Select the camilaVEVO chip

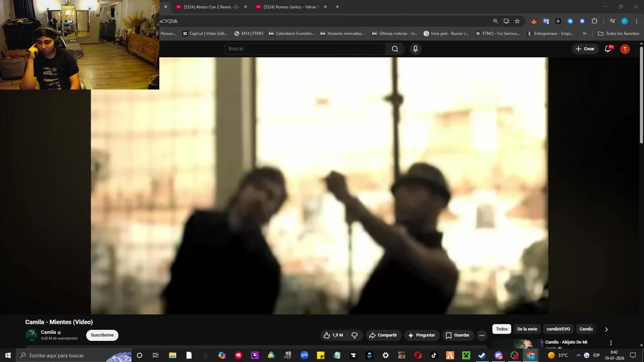click(x=558, y=329)
